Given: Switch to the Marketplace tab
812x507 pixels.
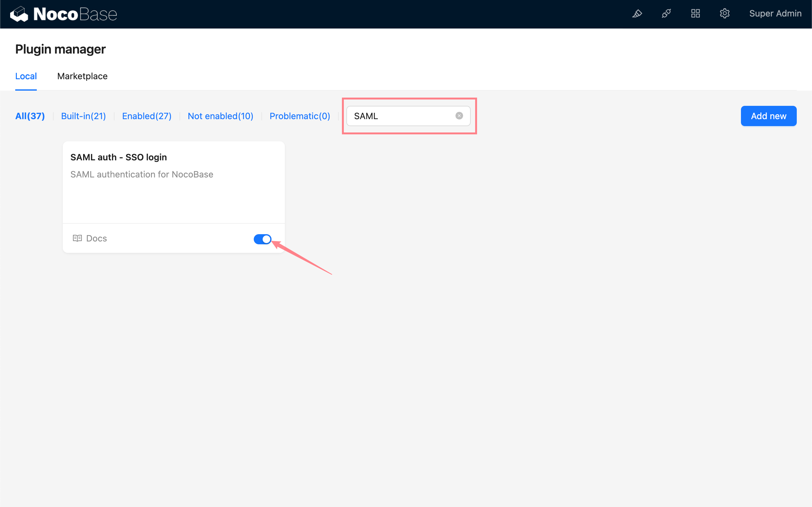Looking at the screenshot, I should point(82,76).
